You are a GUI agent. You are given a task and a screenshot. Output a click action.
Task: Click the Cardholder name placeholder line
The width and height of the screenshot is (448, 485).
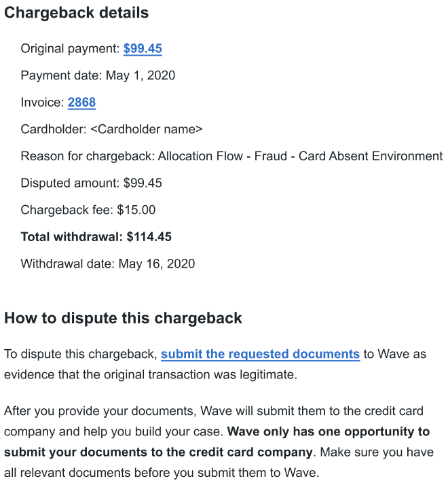(111, 129)
